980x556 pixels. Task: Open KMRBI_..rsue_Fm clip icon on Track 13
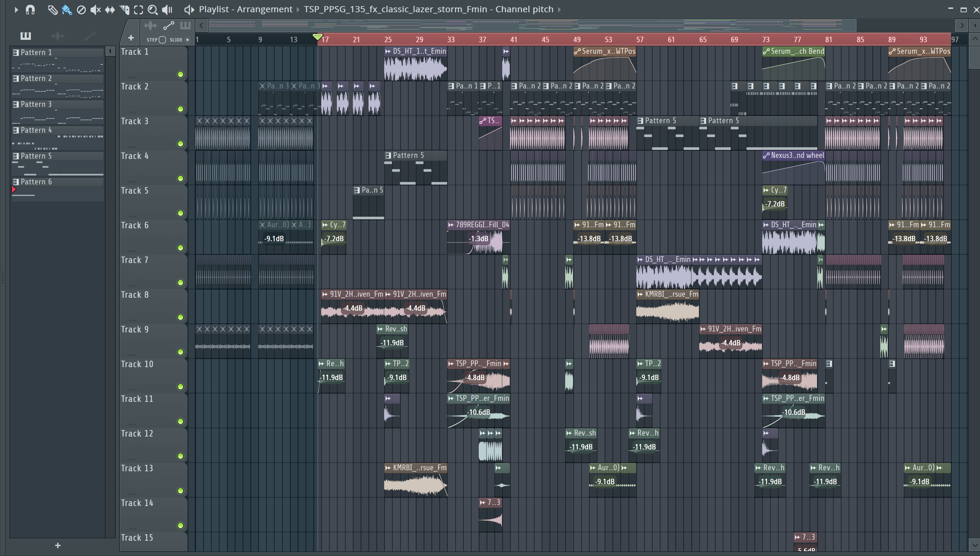tap(388, 468)
